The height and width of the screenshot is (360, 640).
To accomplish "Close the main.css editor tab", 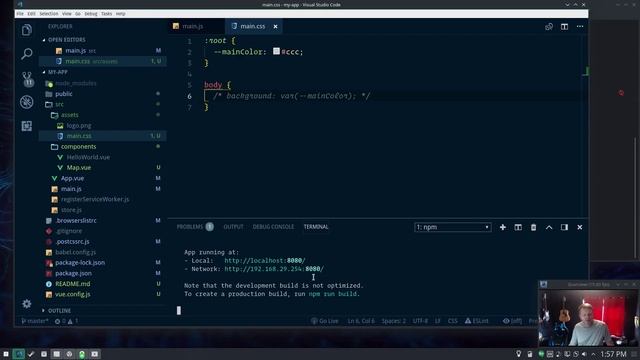I will [276, 27].
